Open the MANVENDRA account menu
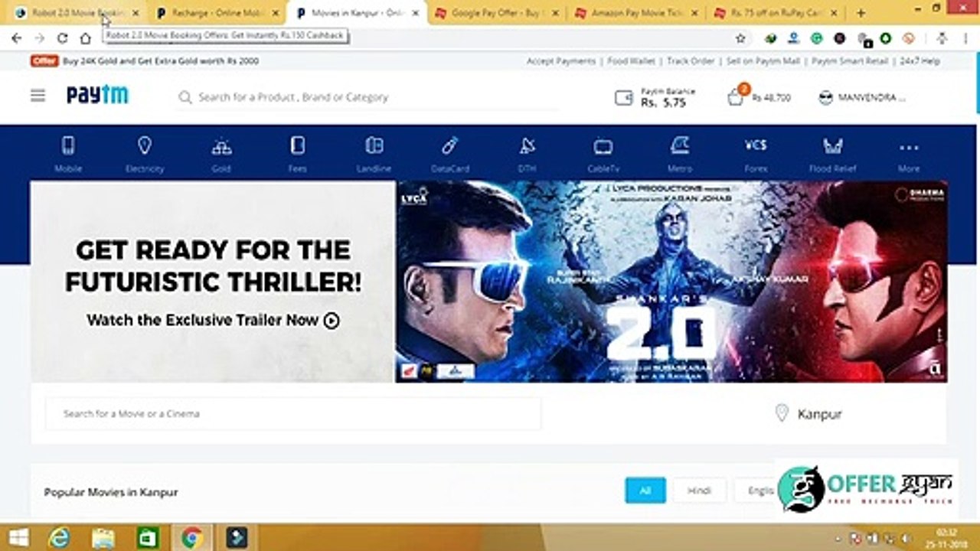This screenshot has height=551, width=980. 862,98
